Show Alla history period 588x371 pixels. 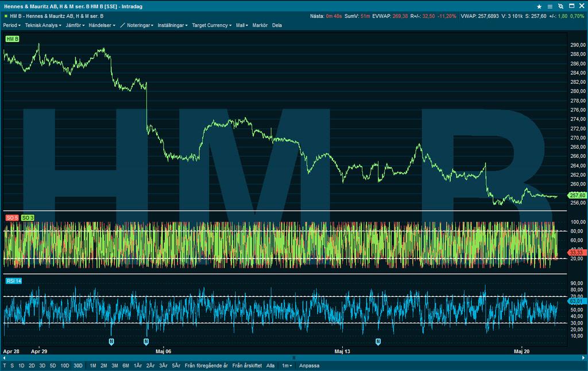[x=270, y=365]
